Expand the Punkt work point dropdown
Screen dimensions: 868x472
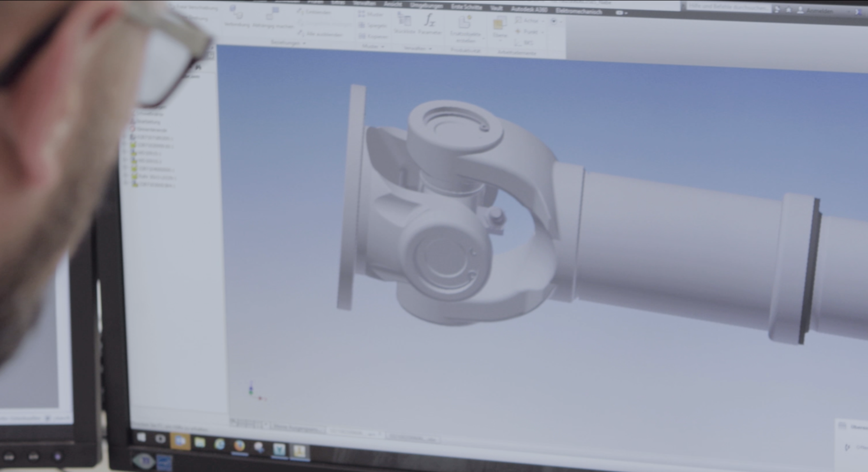(x=542, y=32)
